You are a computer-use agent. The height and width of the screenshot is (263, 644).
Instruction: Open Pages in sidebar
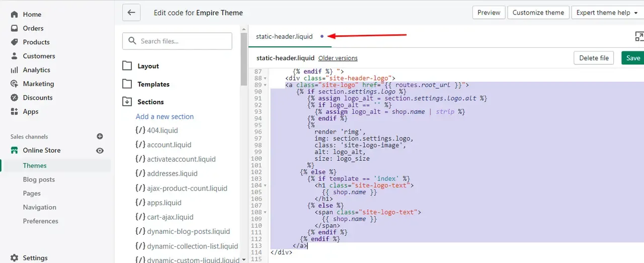click(x=32, y=193)
